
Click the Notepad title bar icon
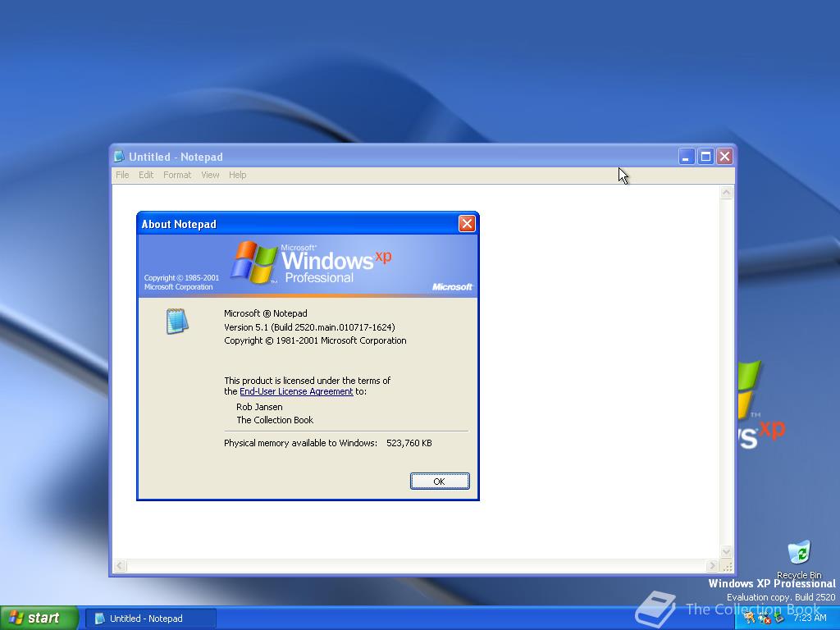(119, 157)
